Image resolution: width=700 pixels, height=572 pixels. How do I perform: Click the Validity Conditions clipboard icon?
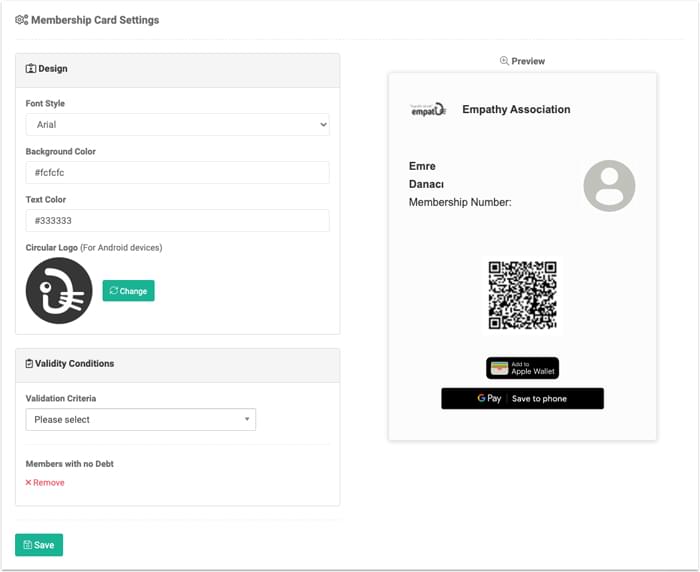point(29,364)
